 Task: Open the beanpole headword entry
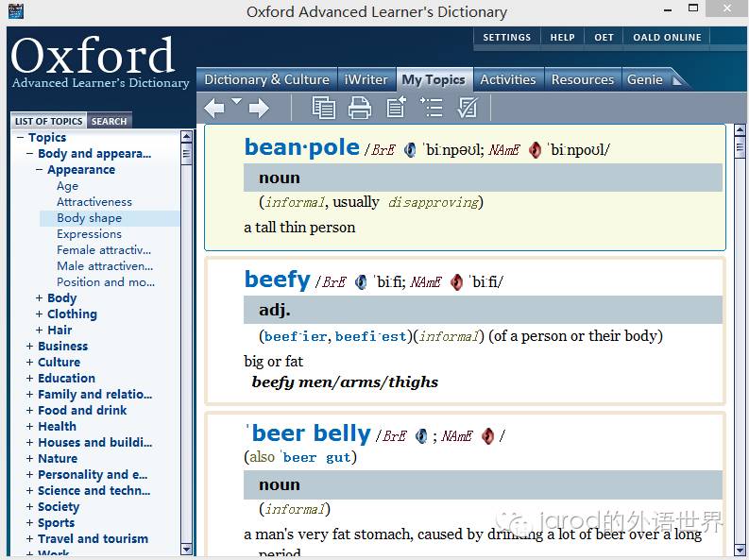pos(302,147)
